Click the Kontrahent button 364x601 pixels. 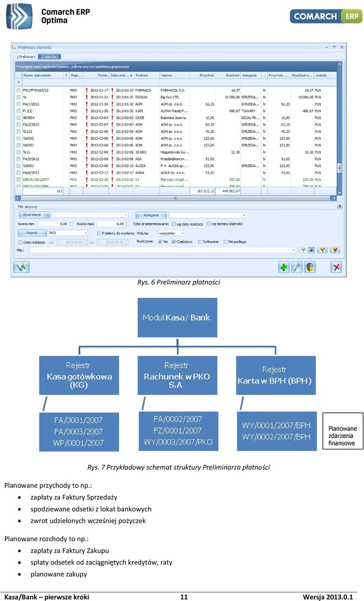[x=32, y=215]
